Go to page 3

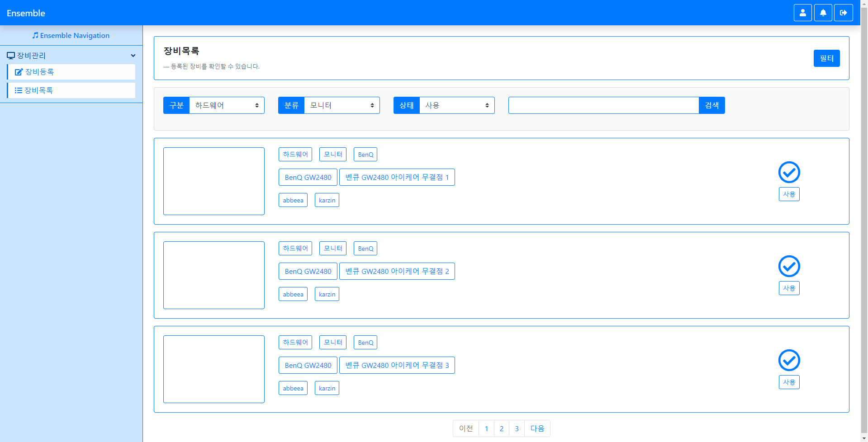[x=517, y=428]
